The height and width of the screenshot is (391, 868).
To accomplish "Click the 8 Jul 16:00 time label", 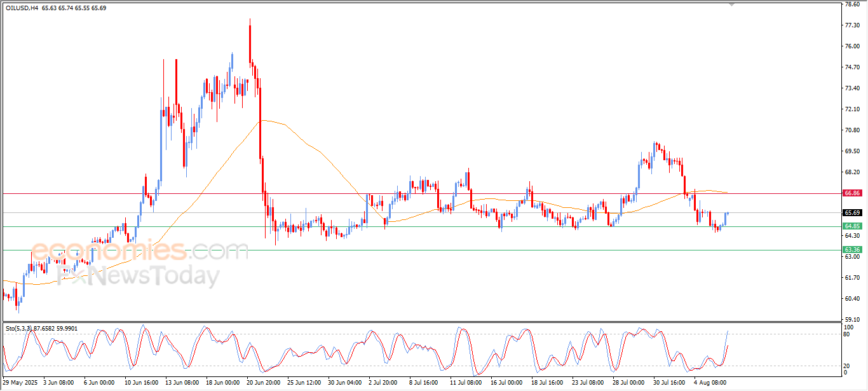I will tap(425, 383).
